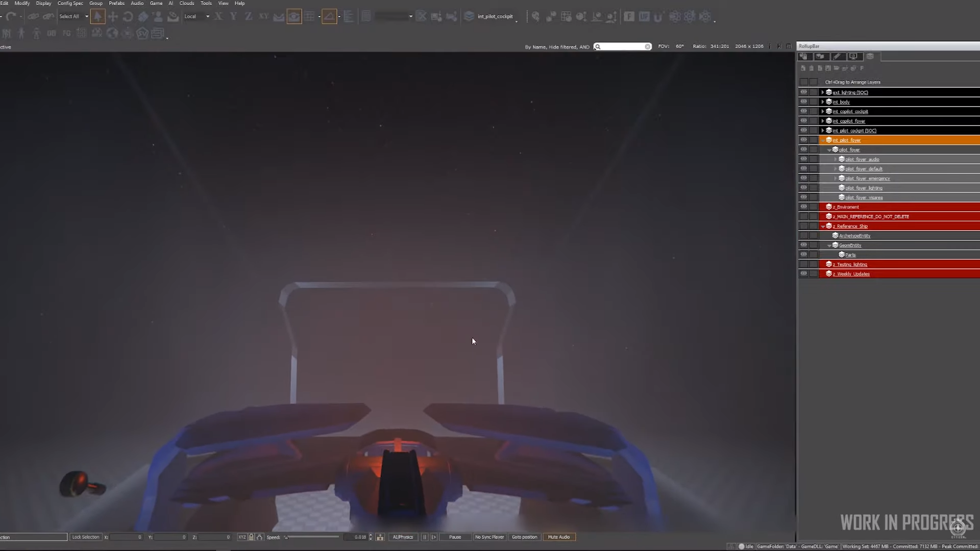Viewport: 980px width, 551px height.
Task: Click the AI/Physics button
Action: point(403,537)
